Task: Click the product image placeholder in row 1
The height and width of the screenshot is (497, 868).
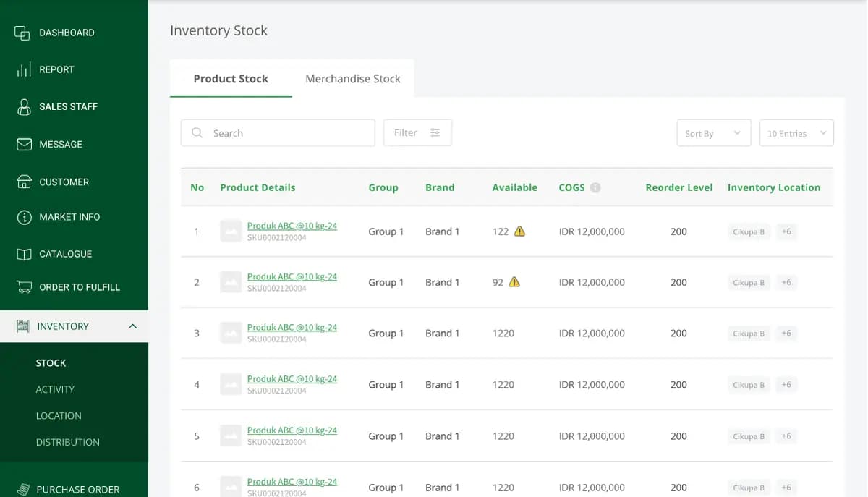Action: (x=231, y=231)
